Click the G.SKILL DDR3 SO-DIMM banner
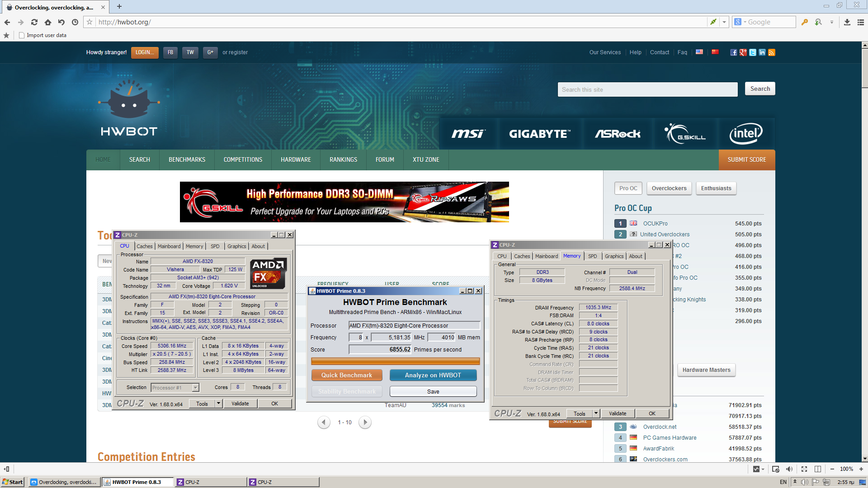Screen dimensions: 868x488 pos(344,202)
